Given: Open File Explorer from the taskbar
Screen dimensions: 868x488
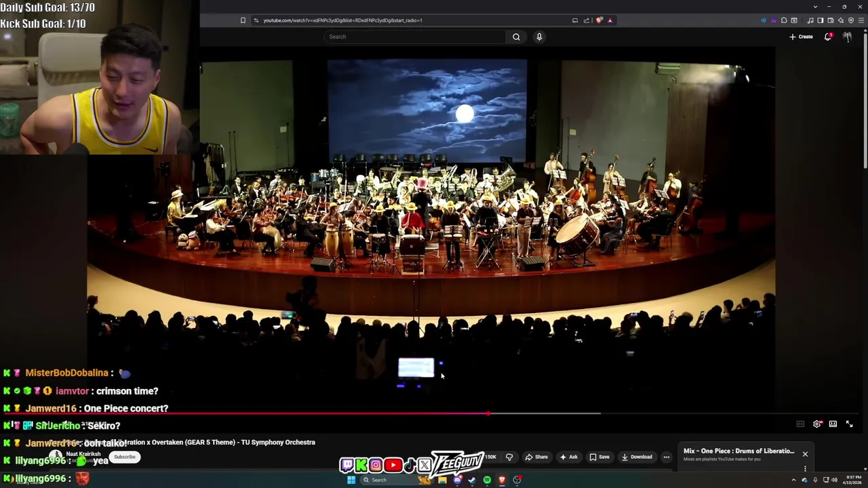Looking at the screenshot, I should coord(442,480).
